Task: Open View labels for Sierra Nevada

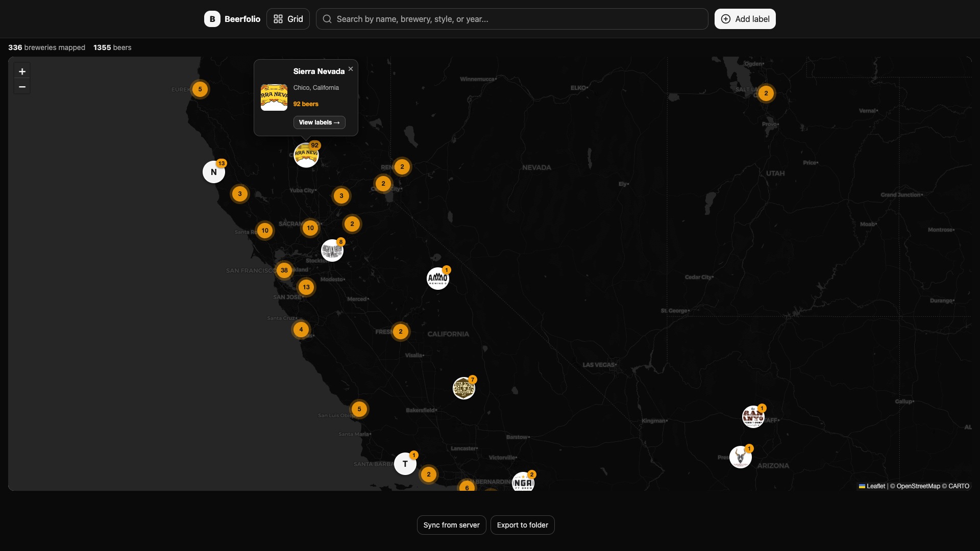Action: click(x=319, y=122)
